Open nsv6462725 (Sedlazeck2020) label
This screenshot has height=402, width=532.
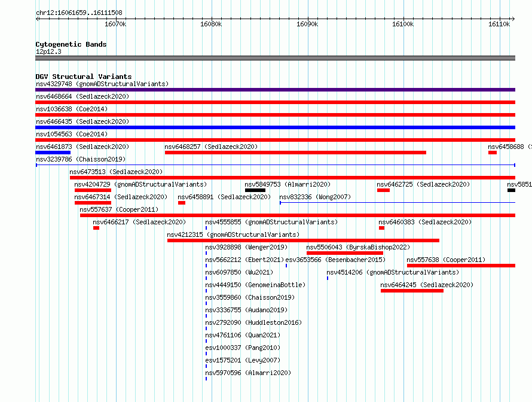[x=423, y=184]
